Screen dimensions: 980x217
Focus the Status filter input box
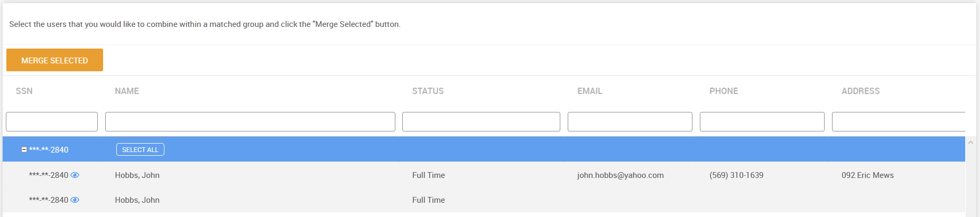tap(481, 121)
